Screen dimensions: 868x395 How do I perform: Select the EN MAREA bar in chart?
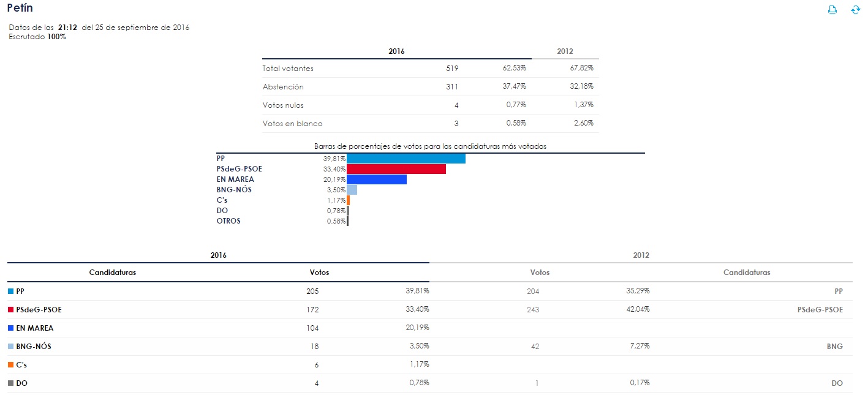pyautogui.click(x=376, y=179)
